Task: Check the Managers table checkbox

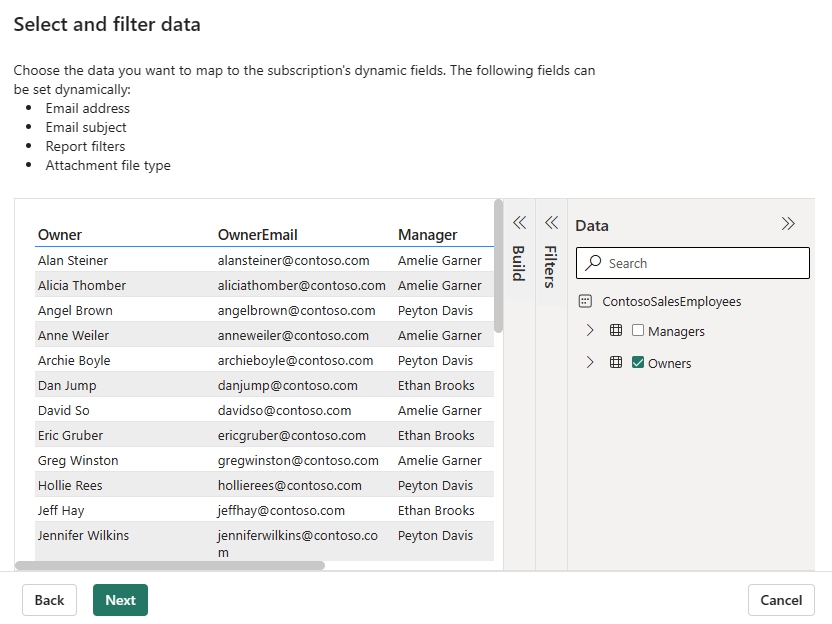Action: pyautogui.click(x=638, y=331)
